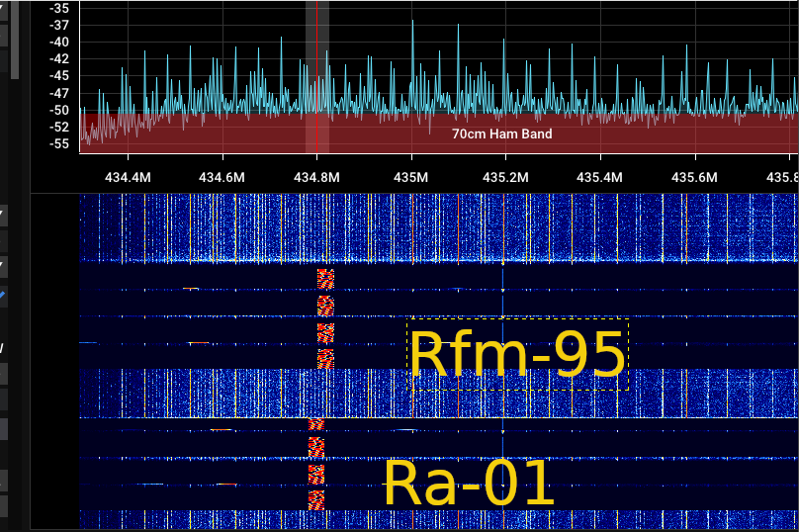Select the 434.6M frequency label
This screenshot has height=532, width=799.
coord(222,177)
